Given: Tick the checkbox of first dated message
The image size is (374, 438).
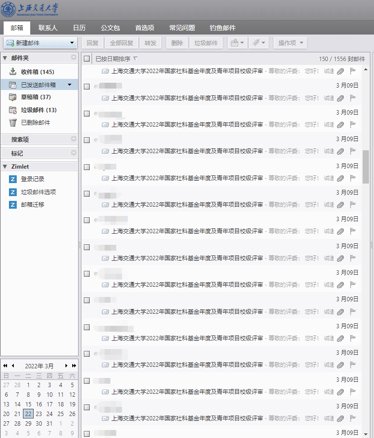Looking at the screenshot, I should pos(87,87).
